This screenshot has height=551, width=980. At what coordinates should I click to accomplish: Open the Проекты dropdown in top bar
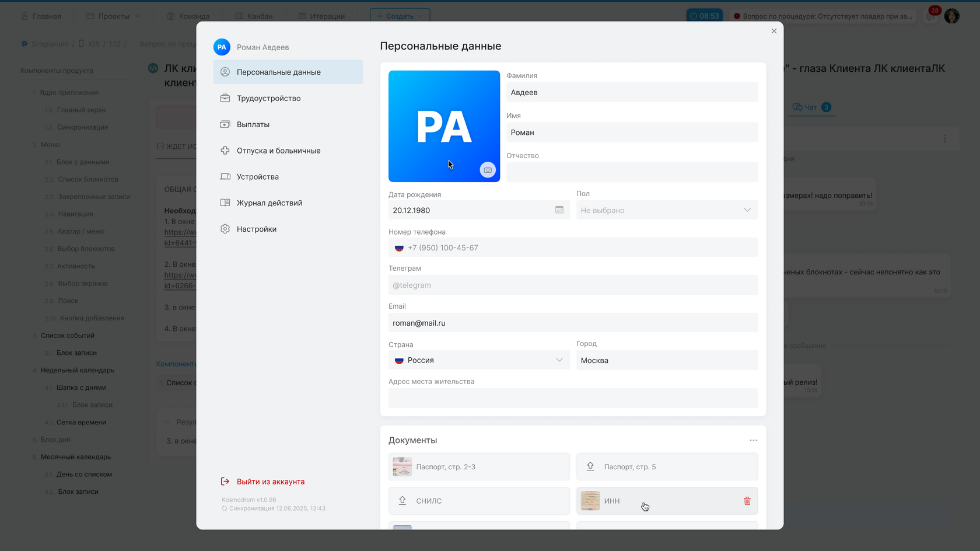coord(114,16)
